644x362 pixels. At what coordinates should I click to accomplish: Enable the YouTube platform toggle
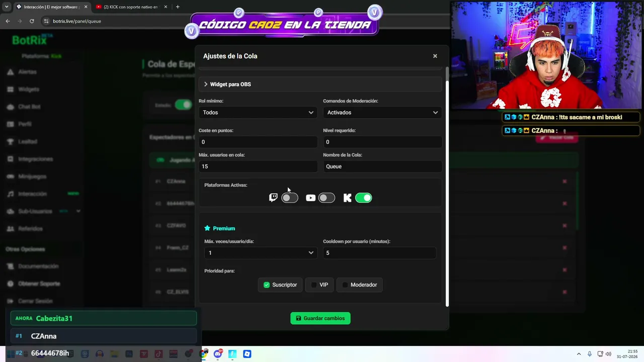327,198
